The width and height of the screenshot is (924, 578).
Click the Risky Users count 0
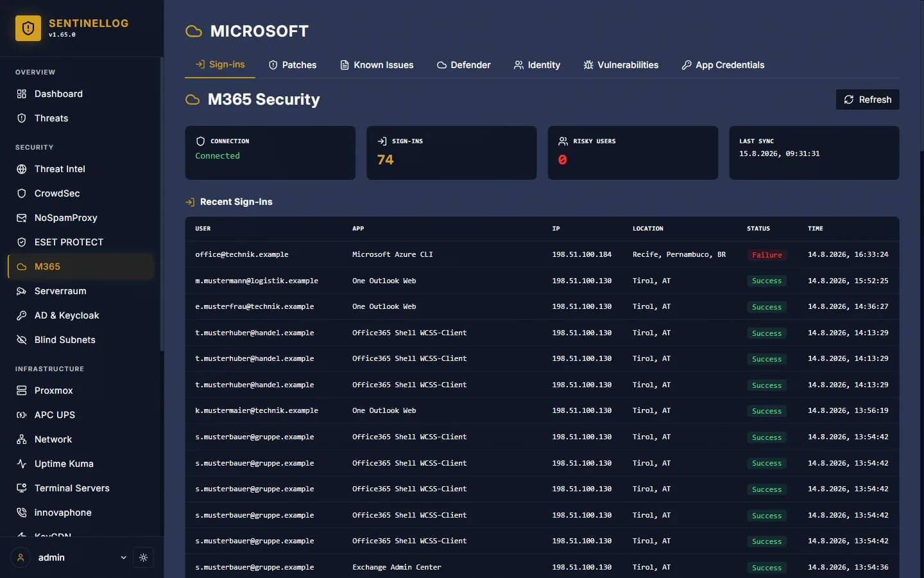point(563,160)
